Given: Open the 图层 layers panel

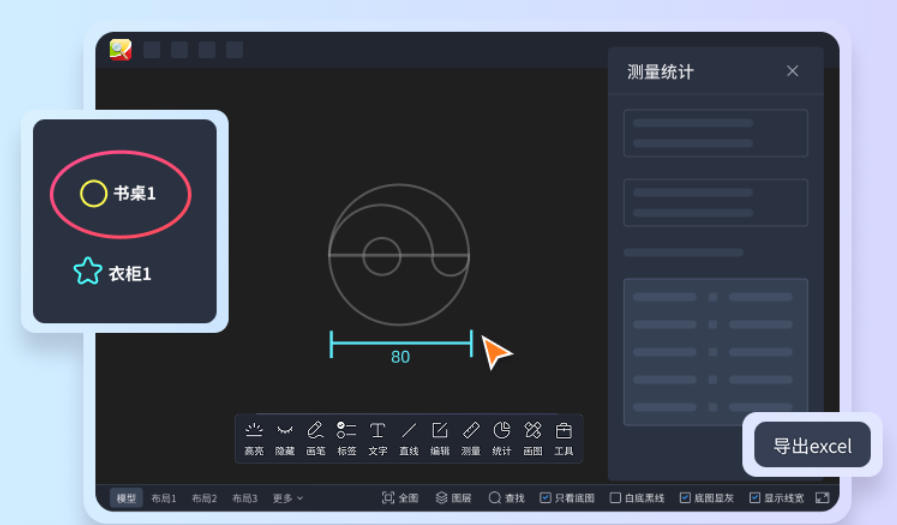Looking at the screenshot, I should pyautogui.click(x=453, y=498).
